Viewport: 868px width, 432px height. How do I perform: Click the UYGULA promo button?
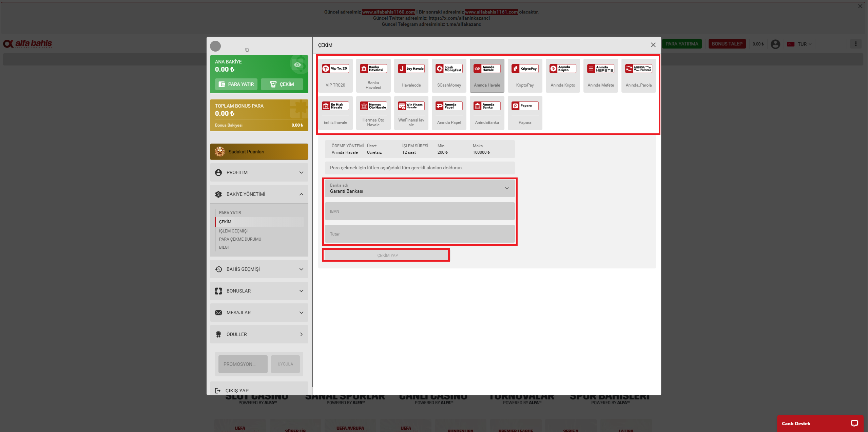pos(285,364)
